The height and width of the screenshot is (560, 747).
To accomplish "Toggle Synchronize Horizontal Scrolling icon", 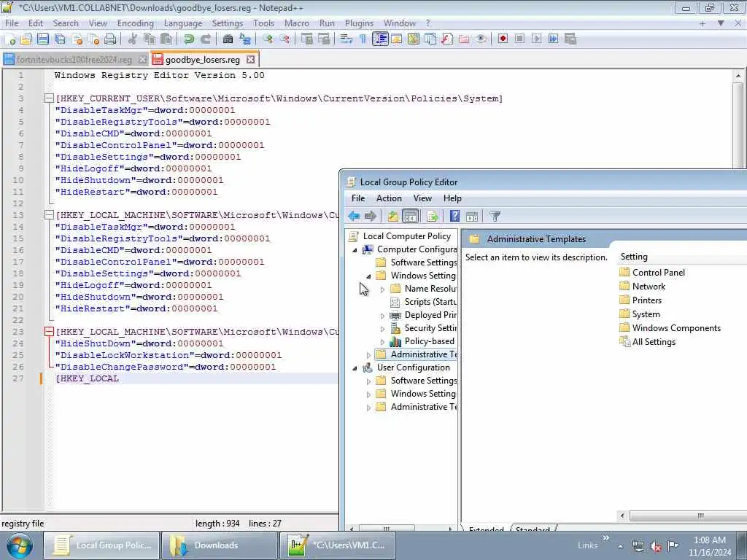I will (x=323, y=39).
